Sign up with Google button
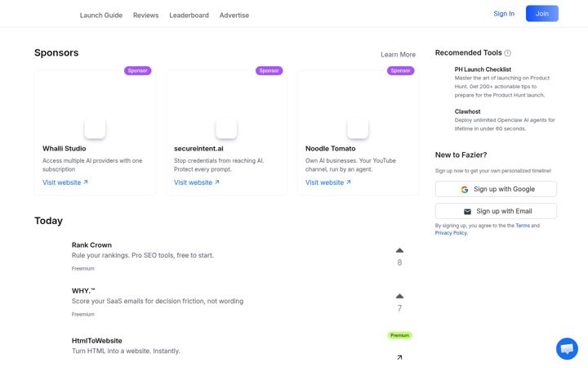Viewport: 588px width, 368px height. (x=496, y=189)
